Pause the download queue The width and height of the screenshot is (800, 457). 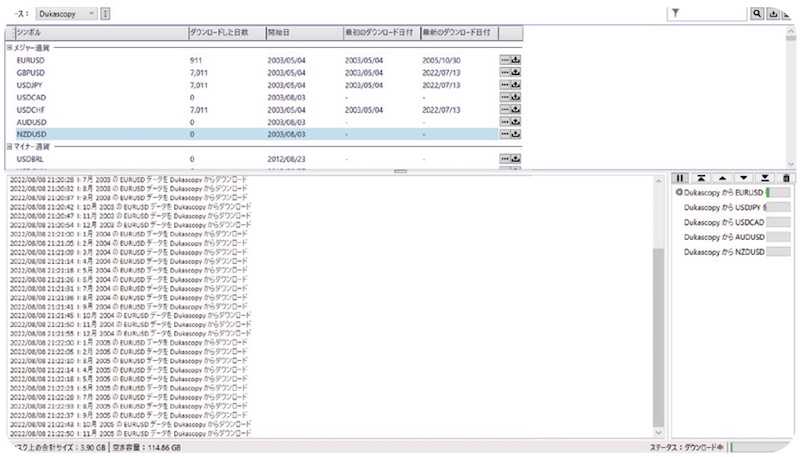pyautogui.click(x=680, y=178)
